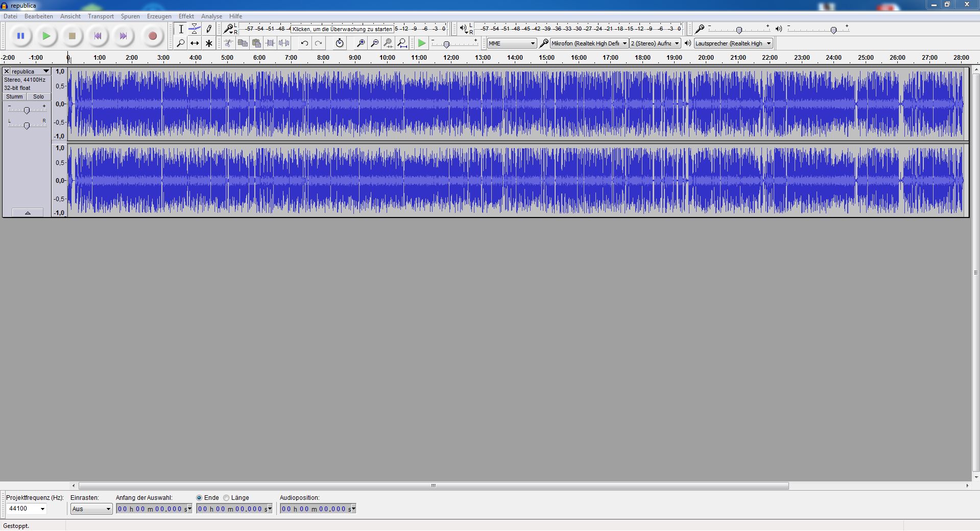Select the Länge radio button
Screen dimensions: 980x531
[x=226, y=498]
